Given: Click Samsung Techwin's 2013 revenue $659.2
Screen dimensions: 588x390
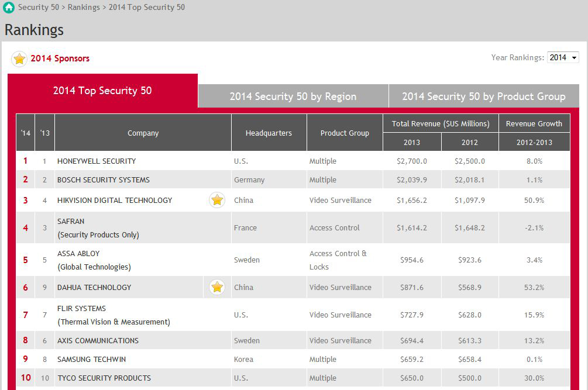Looking at the screenshot, I should click(412, 359).
